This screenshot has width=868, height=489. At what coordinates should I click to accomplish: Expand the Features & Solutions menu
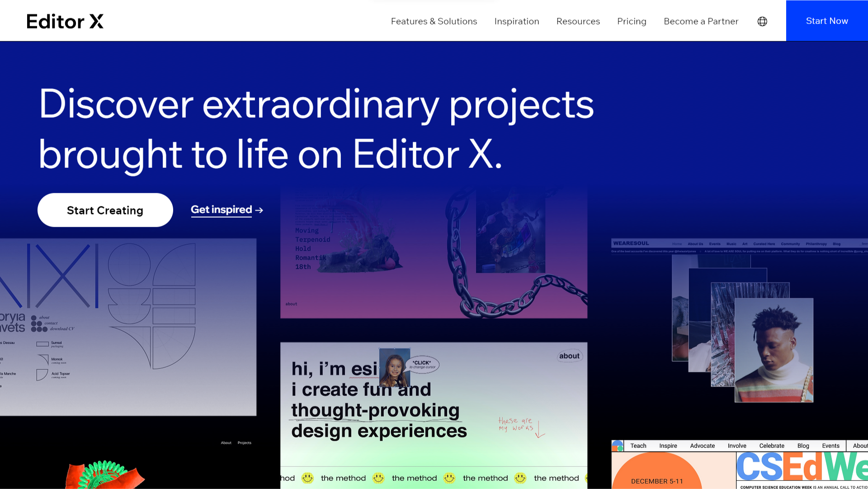click(x=434, y=21)
